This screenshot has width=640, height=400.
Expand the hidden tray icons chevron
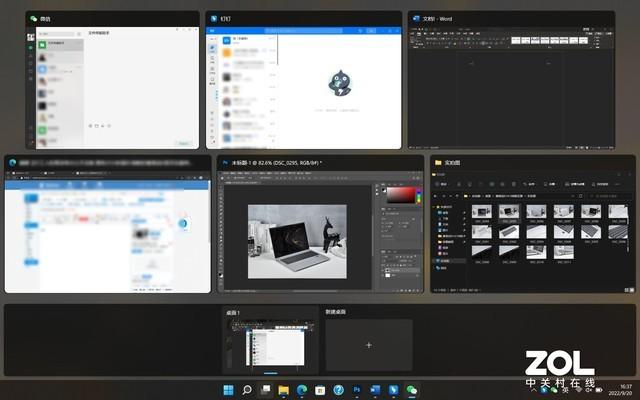(x=534, y=390)
